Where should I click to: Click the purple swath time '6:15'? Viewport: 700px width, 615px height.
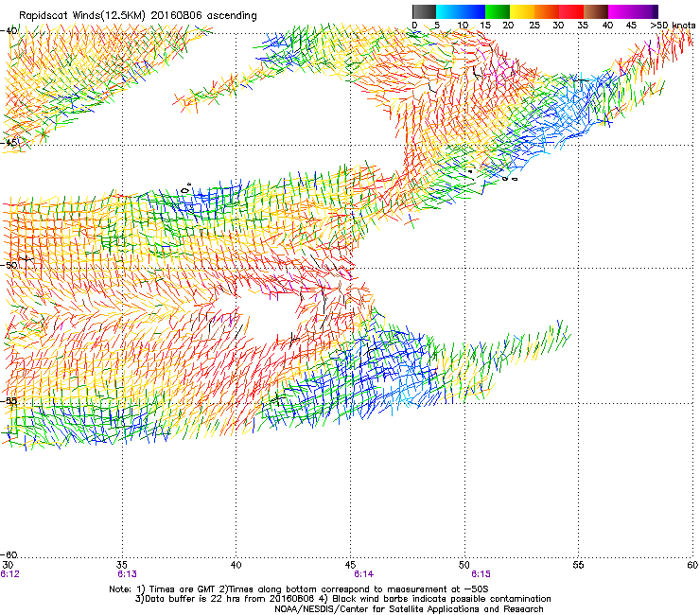(481, 574)
